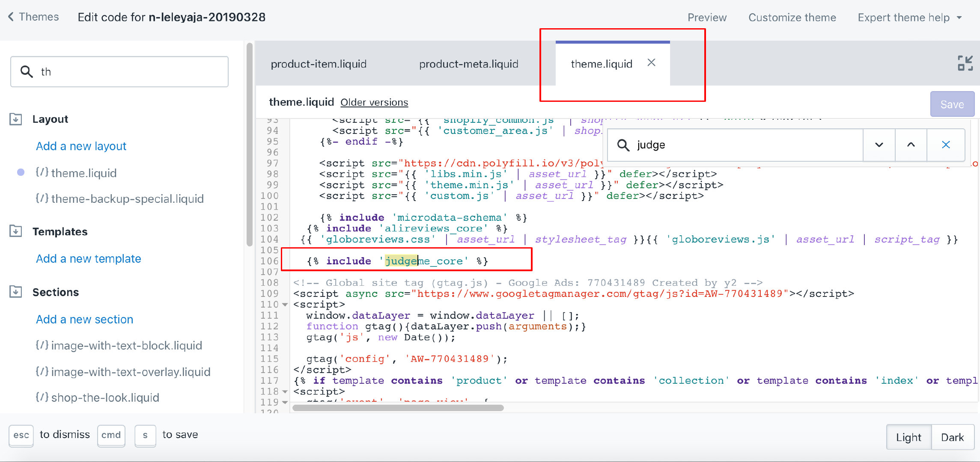Click the Sections heading
Viewport: 980px width, 462px height.
[x=56, y=292]
